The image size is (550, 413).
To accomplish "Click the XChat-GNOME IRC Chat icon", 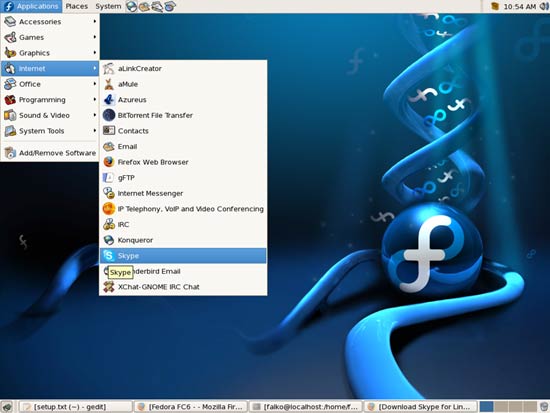I will click(109, 287).
